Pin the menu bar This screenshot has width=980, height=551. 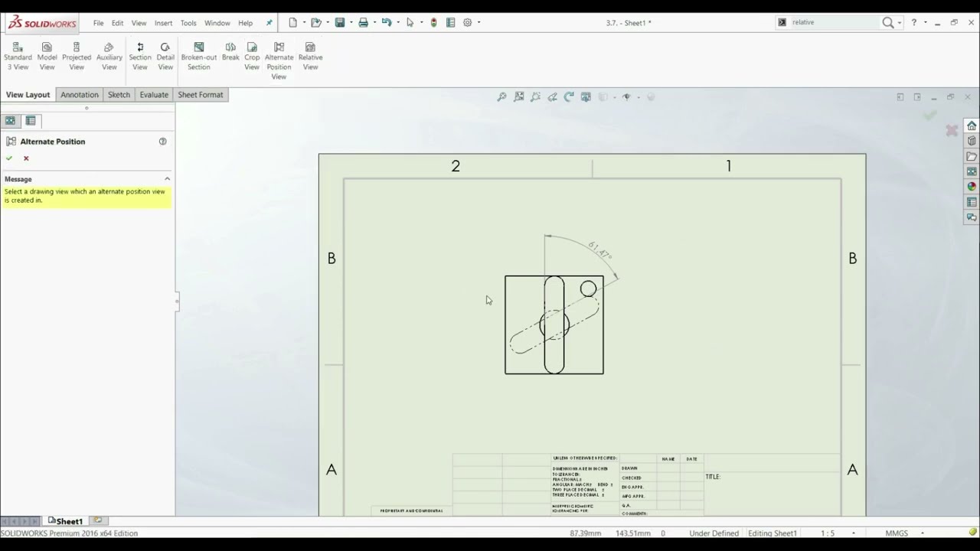269,23
